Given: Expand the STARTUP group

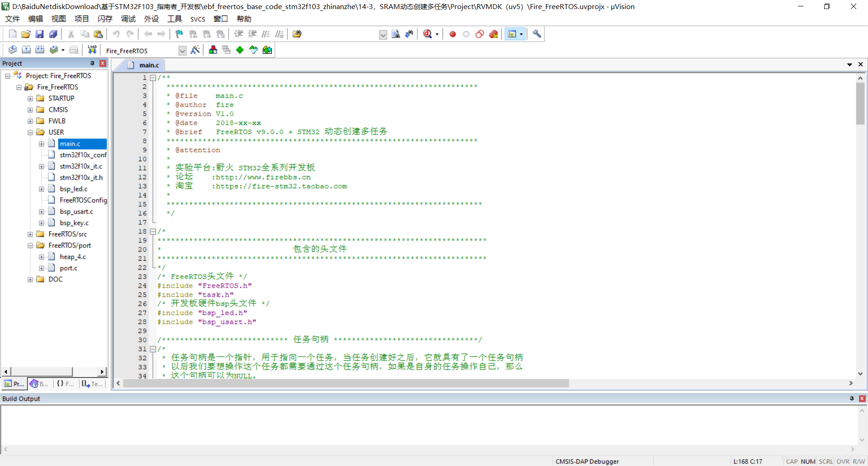Looking at the screenshot, I should click(x=30, y=99).
